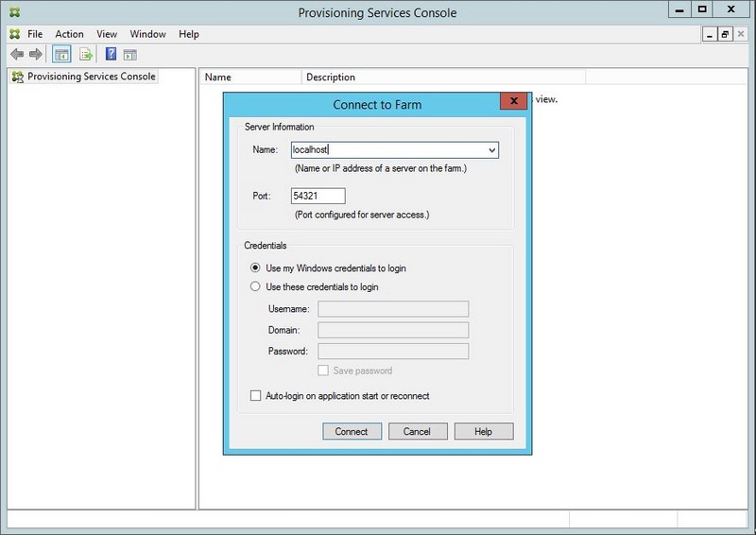Click the Citrix icon next to File menu
This screenshot has width=756, height=535.
15,34
